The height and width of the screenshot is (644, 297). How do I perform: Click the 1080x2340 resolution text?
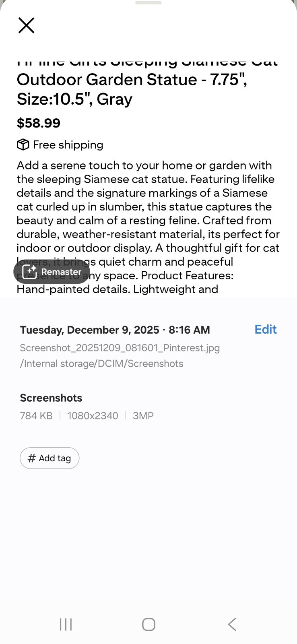pos(93,415)
